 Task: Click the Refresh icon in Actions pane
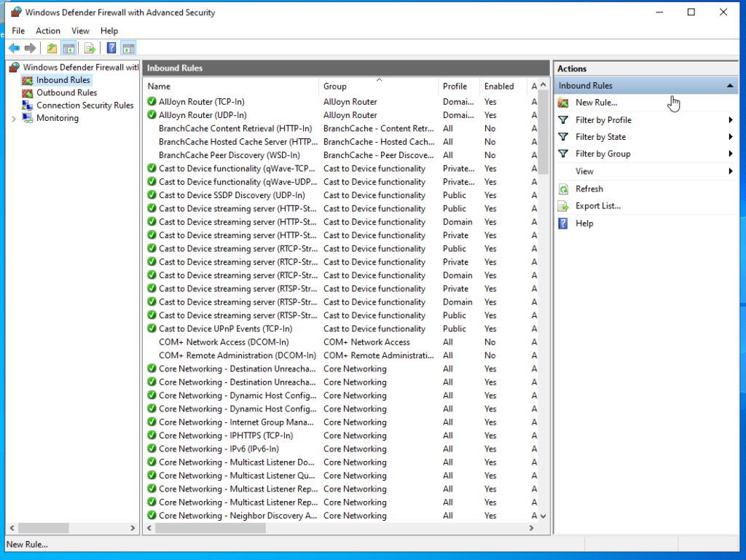(563, 189)
